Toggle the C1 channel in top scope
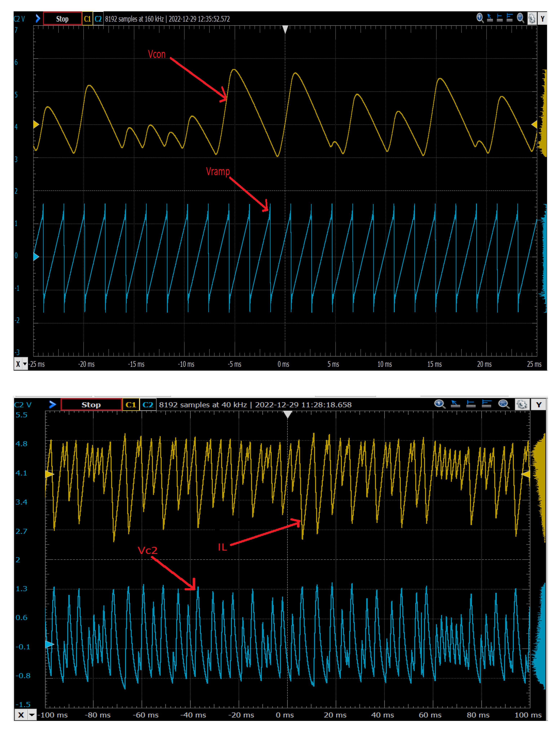The width and height of the screenshot is (560, 736). coord(87,19)
